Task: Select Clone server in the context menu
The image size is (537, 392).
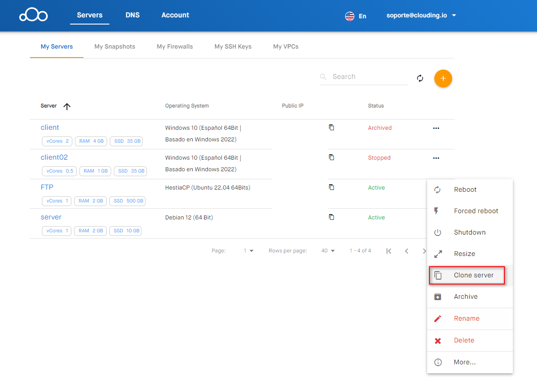Action: 470,275
